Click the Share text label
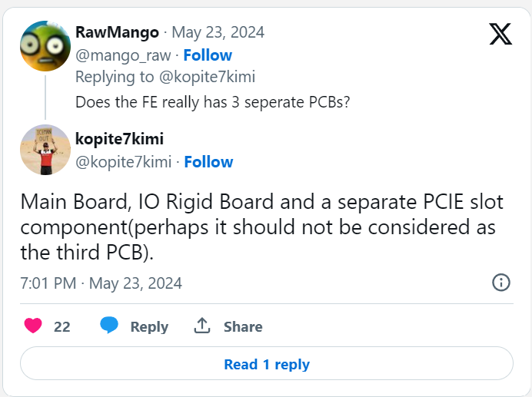The height and width of the screenshot is (397, 532). [243, 326]
